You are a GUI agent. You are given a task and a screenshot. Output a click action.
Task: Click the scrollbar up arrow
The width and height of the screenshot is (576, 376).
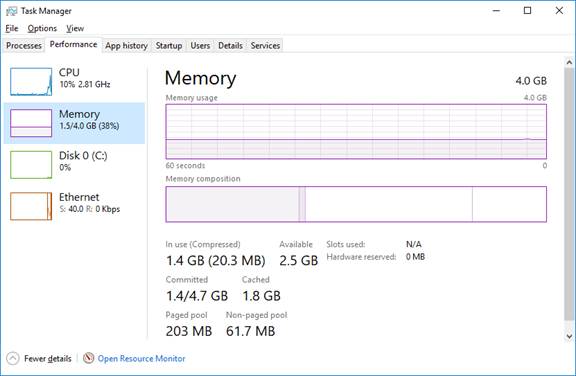(x=569, y=62)
